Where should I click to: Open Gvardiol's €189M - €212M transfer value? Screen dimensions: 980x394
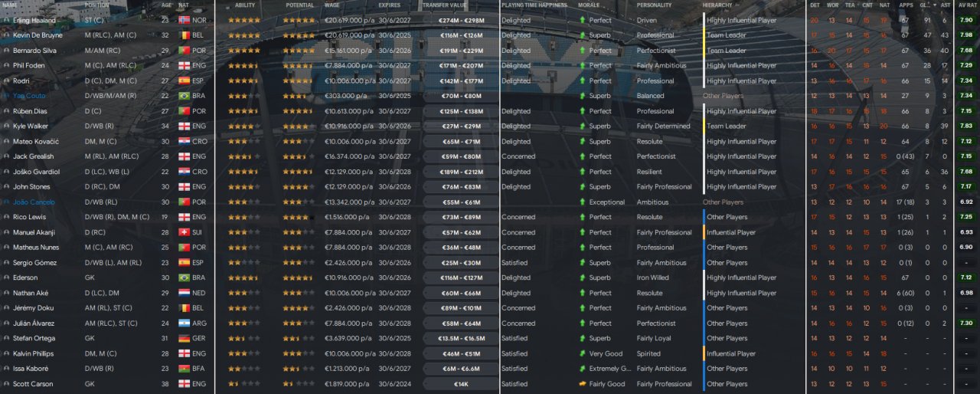[x=461, y=172]
